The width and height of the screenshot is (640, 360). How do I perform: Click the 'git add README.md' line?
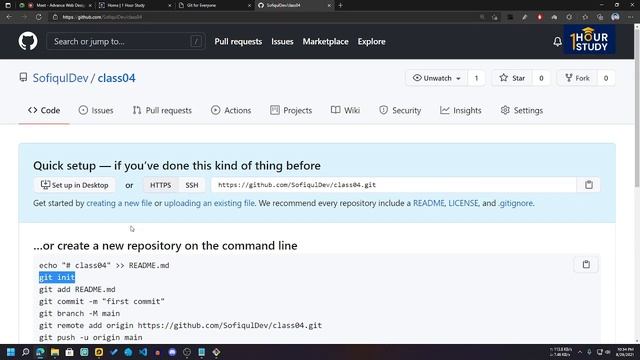pyautogui.click(x=77, y=289)
